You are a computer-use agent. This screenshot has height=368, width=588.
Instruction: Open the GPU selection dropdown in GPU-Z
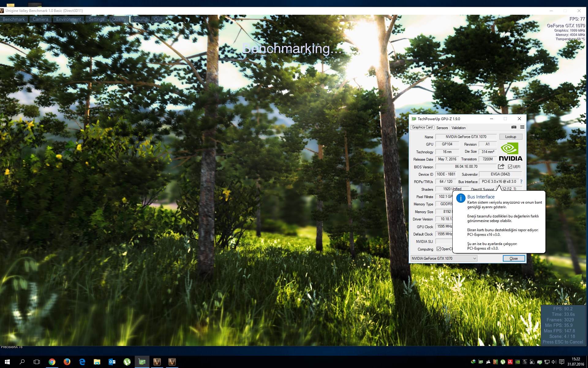pos(444,259)
